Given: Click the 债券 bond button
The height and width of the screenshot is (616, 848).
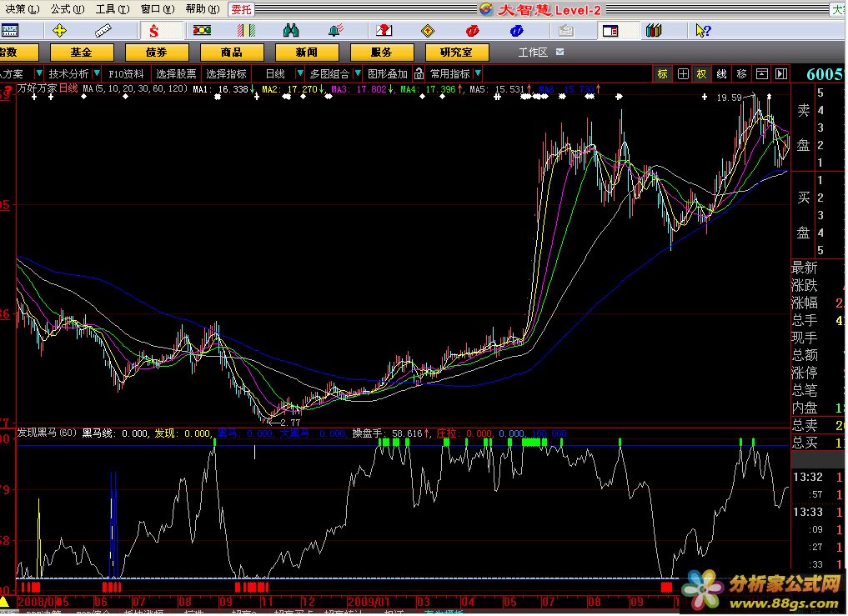Looking at the screenshot, I should (157, 53).
